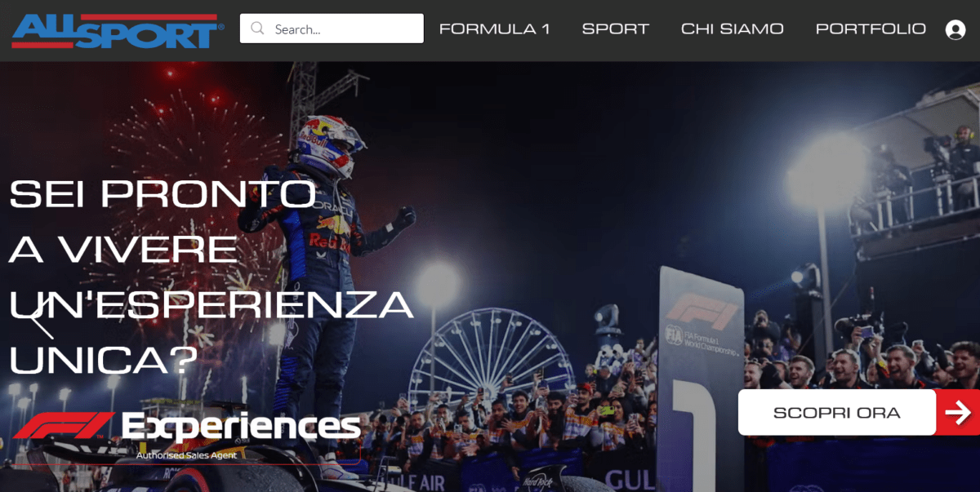Click the SEI PRONTO headline text
980x492 pixels.
pyautogui.click(x=163, y=193)
